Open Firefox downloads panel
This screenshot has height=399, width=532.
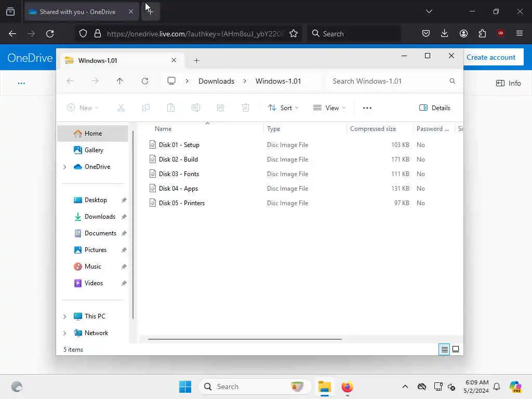445,33
